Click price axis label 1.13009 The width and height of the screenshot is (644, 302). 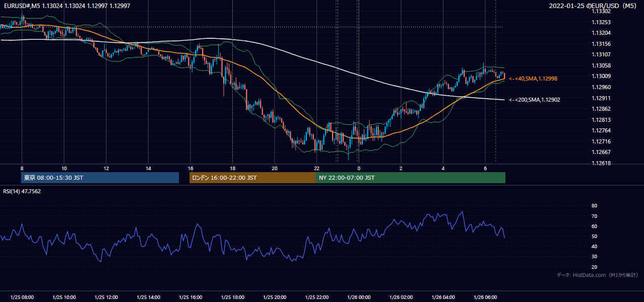tap(601, 76)
